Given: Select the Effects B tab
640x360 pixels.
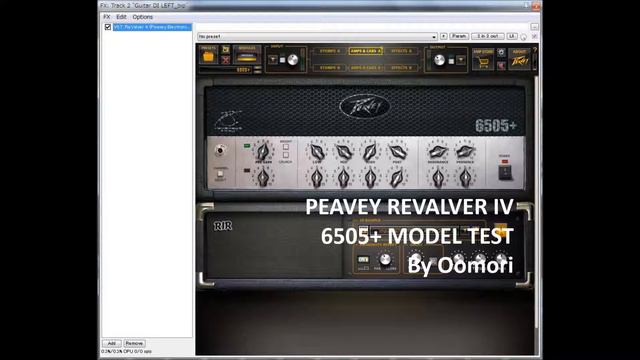Looking at the screenshot, I should [x=401, y=67].
